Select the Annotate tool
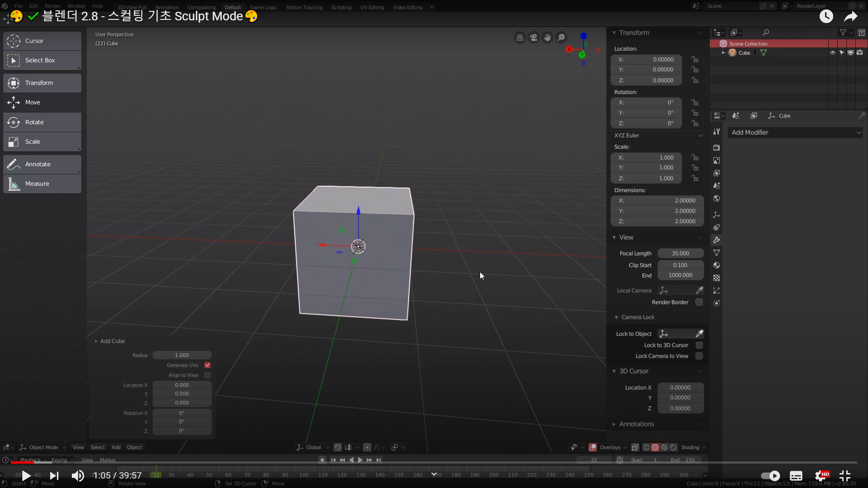Viewport: 868px width, 488px height. [x=42, y=164]
